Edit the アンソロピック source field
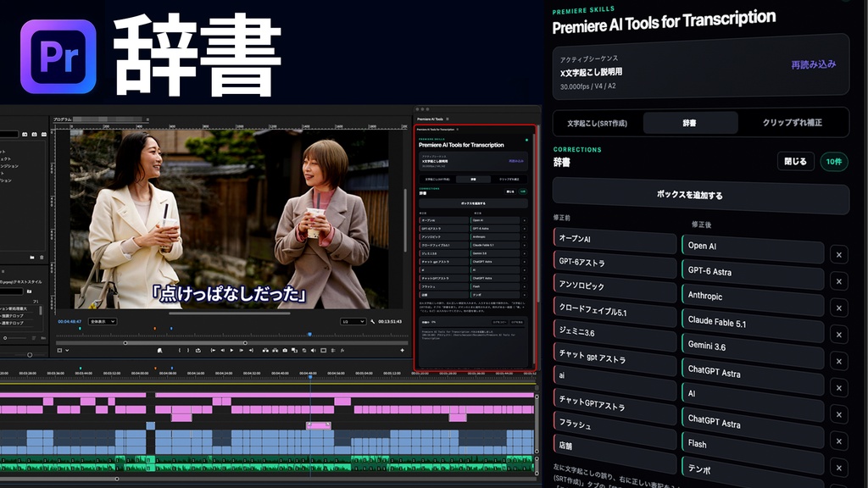 click(x=615, y=286)
